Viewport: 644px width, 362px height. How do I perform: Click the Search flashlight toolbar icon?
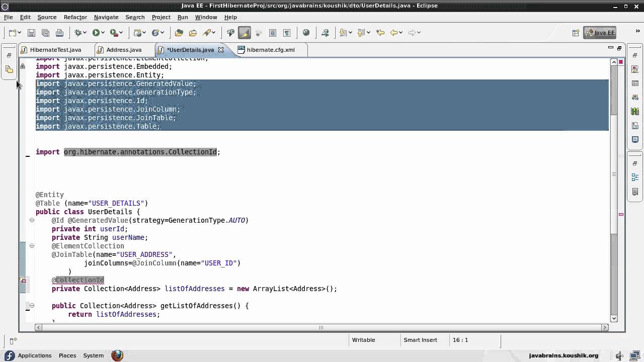pos(207,33)
